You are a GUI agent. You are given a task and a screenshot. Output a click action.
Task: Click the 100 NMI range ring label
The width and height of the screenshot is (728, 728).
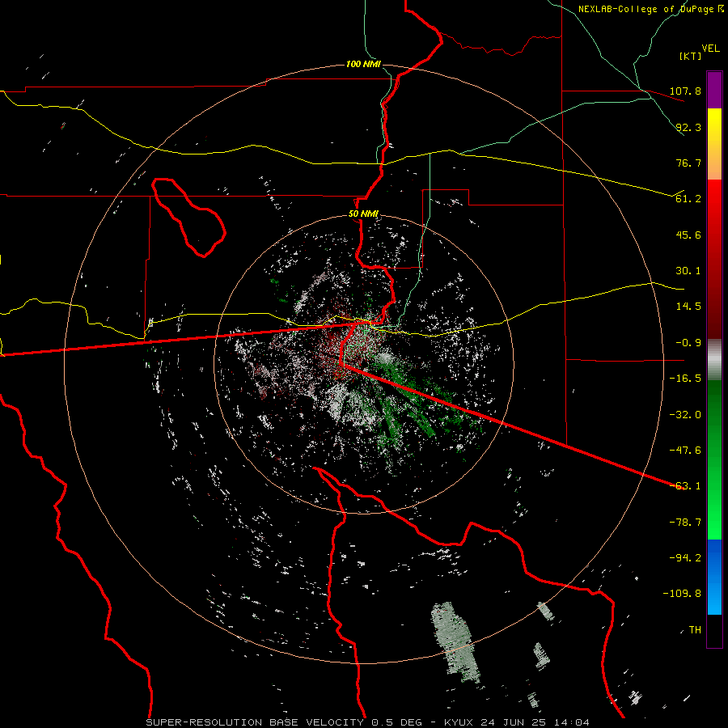point(363,64)
